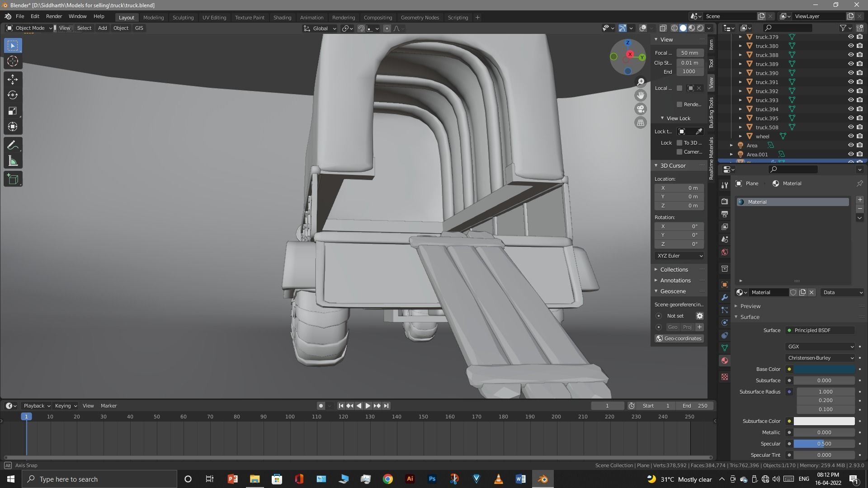Viewport: 868px width, 488px height.
Task: Switch perspective/orthographic grid icon
Action: point(641,123)
